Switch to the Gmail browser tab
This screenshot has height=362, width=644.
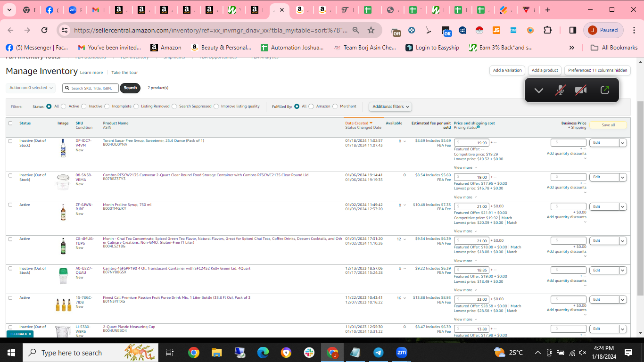(95, 10)
